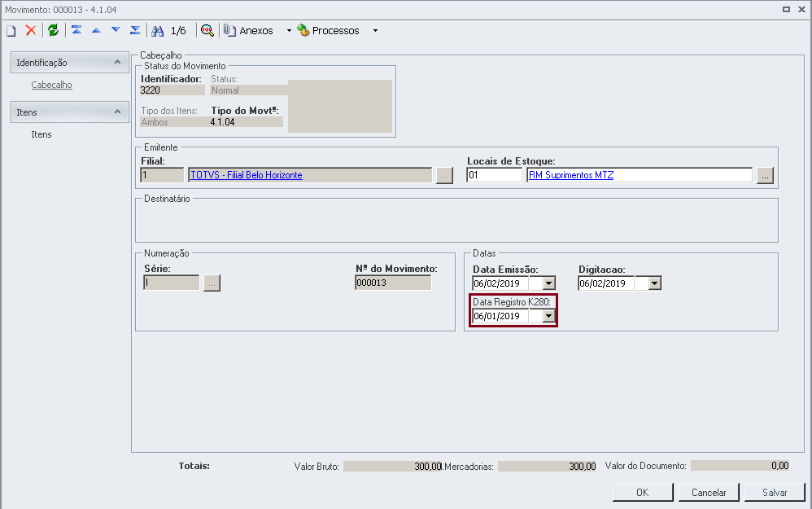Screen dimensions: 812x509
Task: Go to the previous record arrow
Action: [x=96, y=30]
